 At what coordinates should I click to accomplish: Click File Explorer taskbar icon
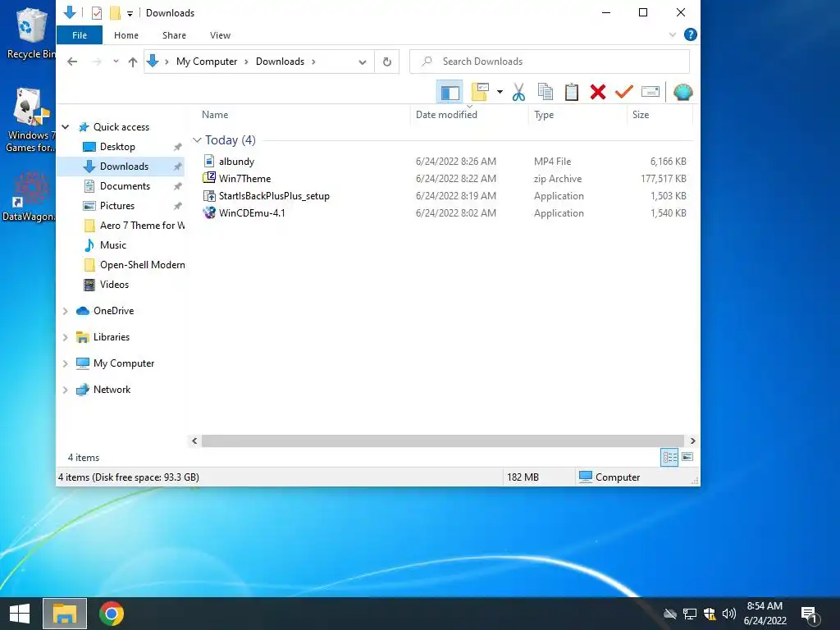pyautogui.click(x=65, y=614)
